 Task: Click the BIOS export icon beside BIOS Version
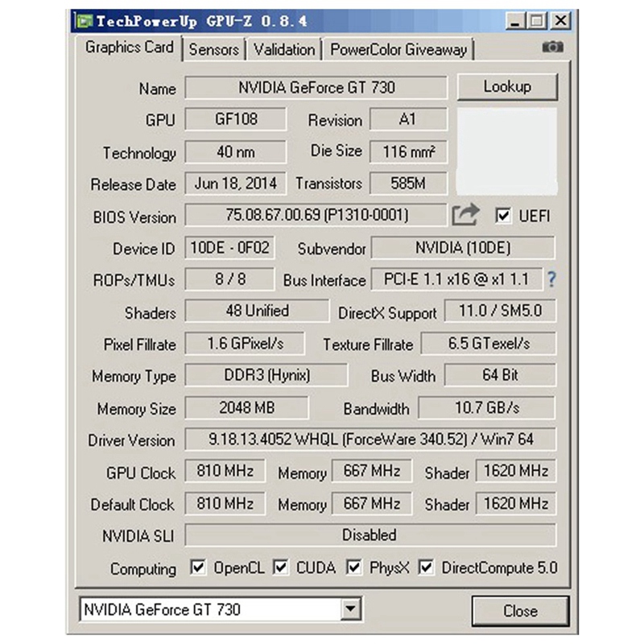tap(465, 214)
